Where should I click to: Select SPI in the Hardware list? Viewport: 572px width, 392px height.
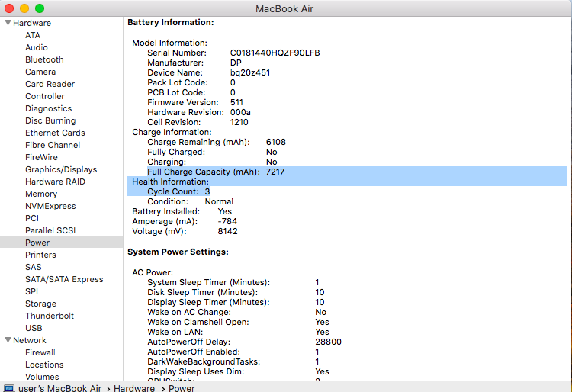tap(31, 291)
